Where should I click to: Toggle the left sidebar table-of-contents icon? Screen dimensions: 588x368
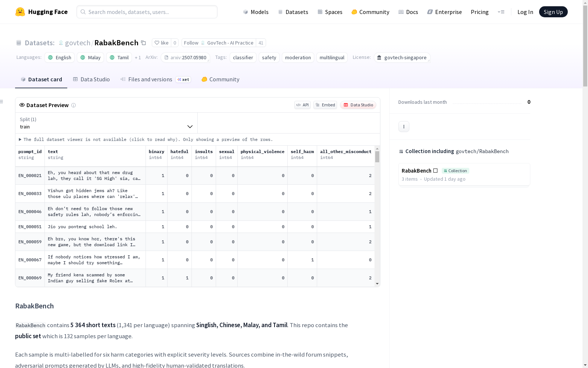coord(2,102)
